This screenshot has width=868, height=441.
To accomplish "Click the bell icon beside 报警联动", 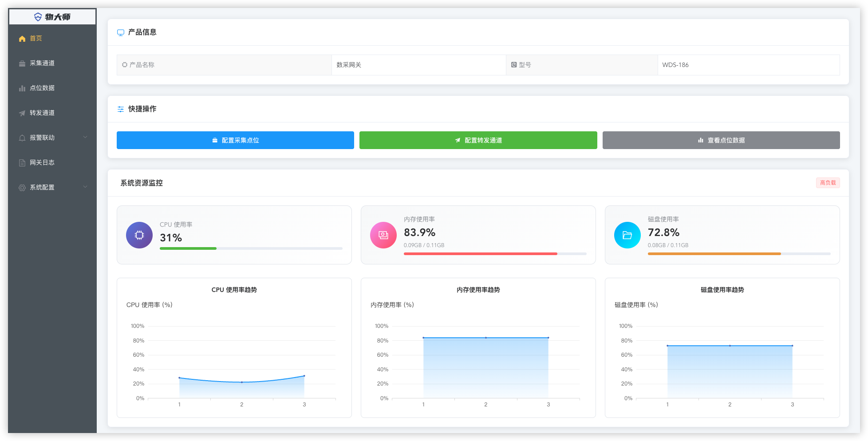I will click(x=22, y=138).
